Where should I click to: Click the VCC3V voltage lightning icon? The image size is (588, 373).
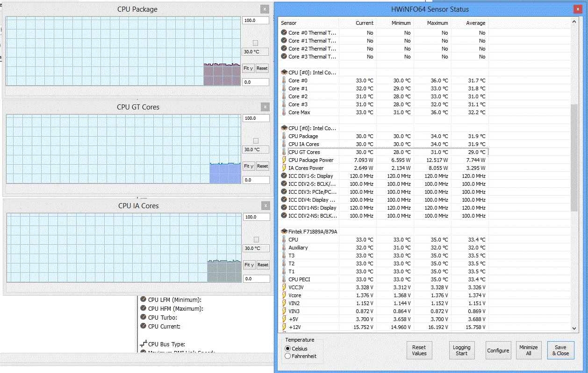point(284,287)
